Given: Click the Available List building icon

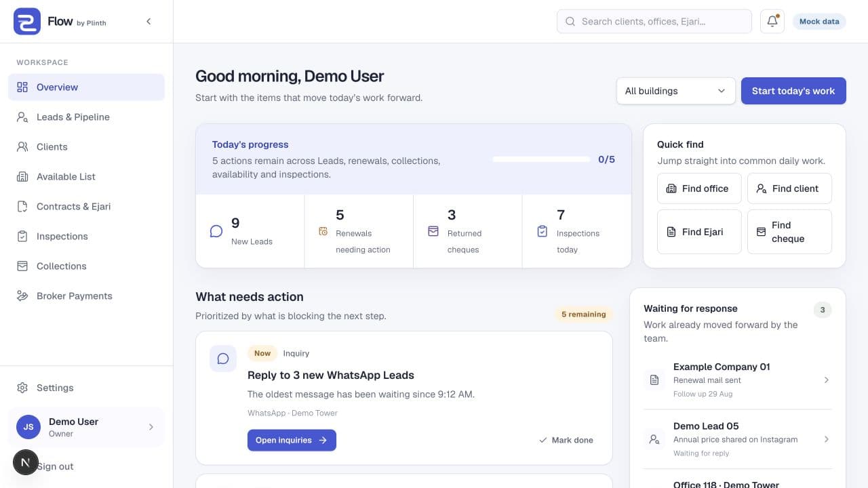Looking at the screenshot, I should coord(22,176).
